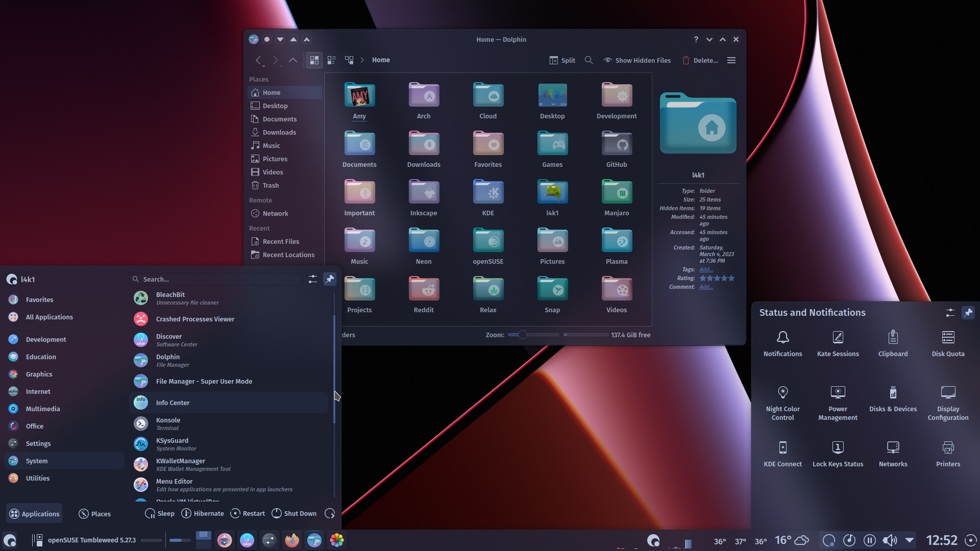Click the Hibernate button
The width and height of the screenshot is (980, 551).
pos(203,513)
